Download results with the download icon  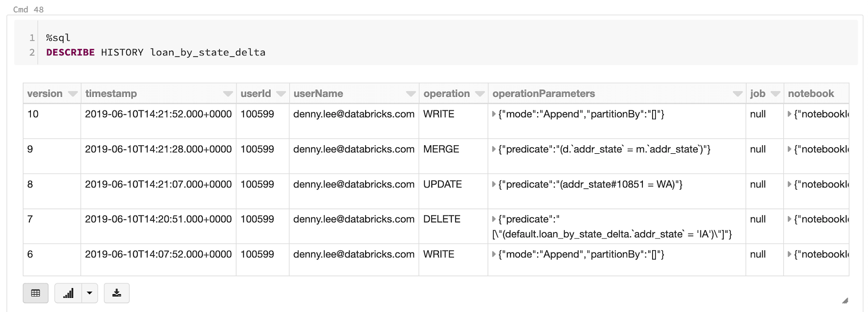click(117, 293)
